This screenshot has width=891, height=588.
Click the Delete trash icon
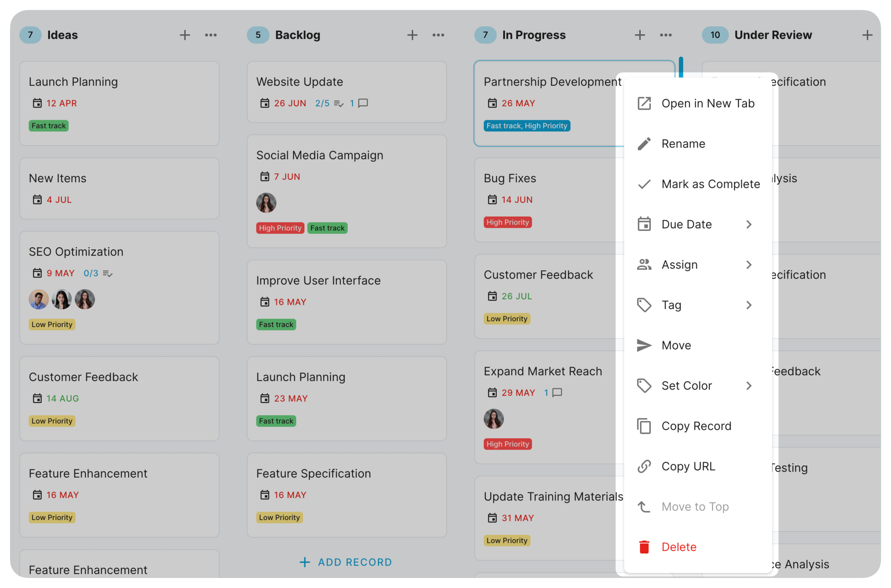click(x=644, y=547)
